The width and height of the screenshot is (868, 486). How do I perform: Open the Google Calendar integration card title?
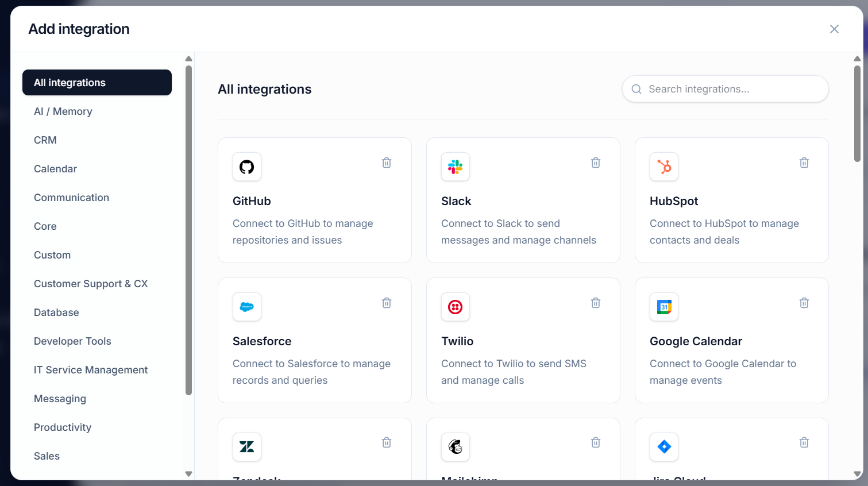pos(696,341)
